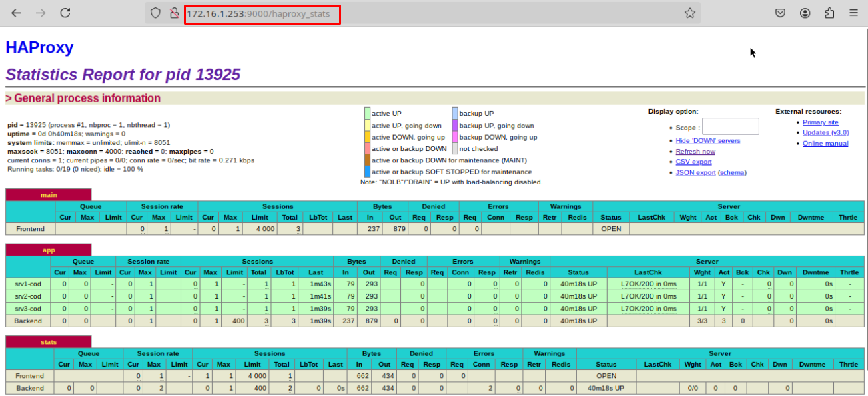The image size is (868, 396).
Task: Open the Updates (v3.0) link
Action: 825,132
